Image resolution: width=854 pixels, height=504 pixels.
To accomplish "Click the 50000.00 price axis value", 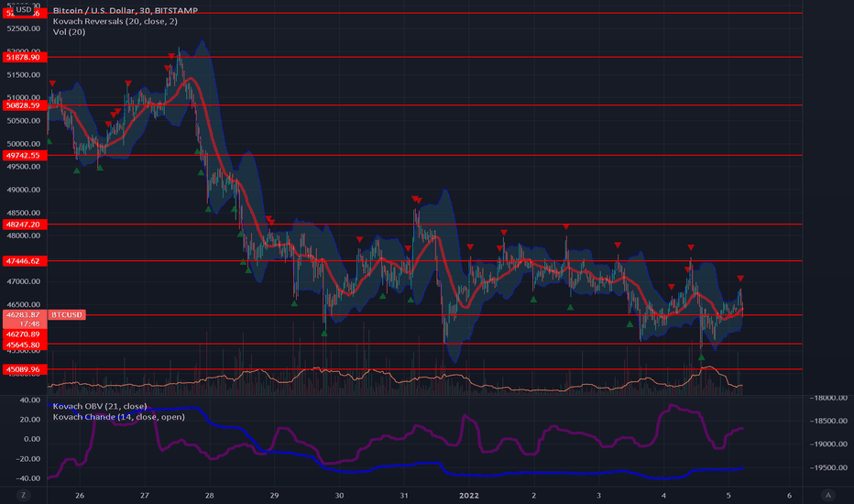I will point(24,144).
